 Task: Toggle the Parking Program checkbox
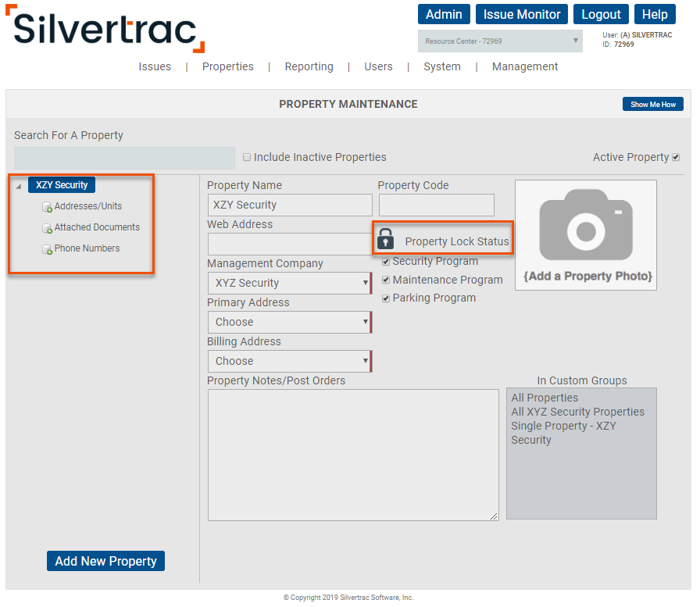[x=386, y=298]
